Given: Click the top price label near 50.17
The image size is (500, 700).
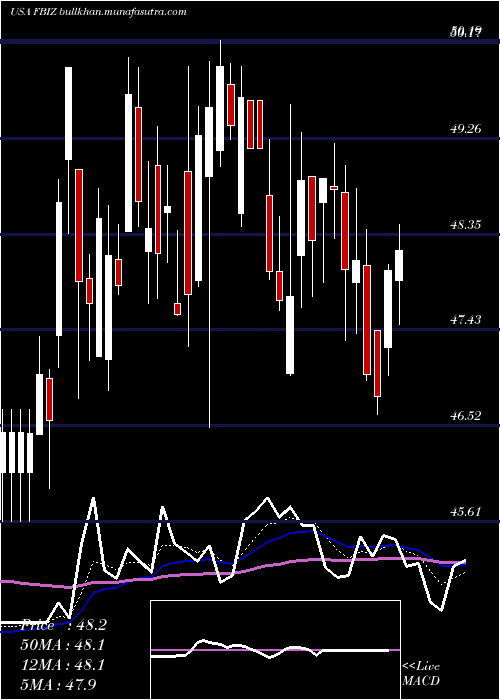Looking at the screenshot, I should pos(466,31).
